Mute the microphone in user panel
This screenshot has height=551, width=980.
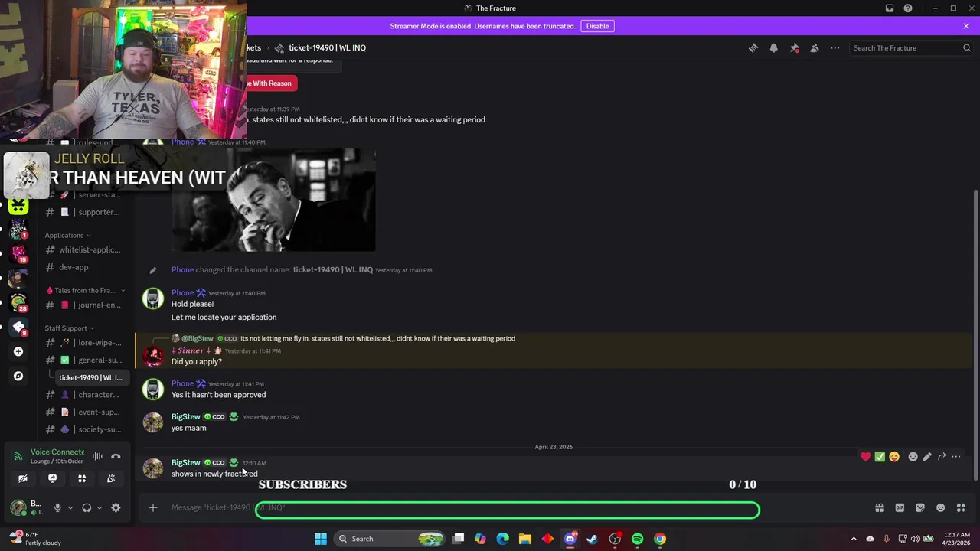(x=57, y=508)
